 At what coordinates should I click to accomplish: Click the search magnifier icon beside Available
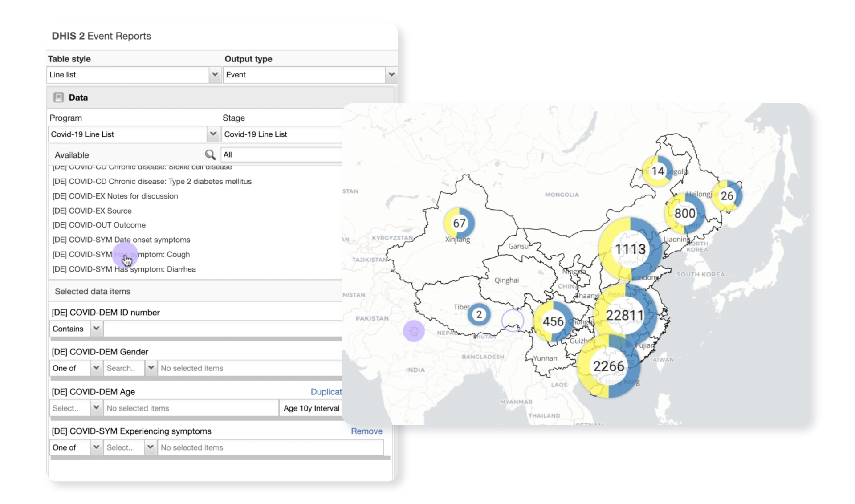tap(210, 155)
